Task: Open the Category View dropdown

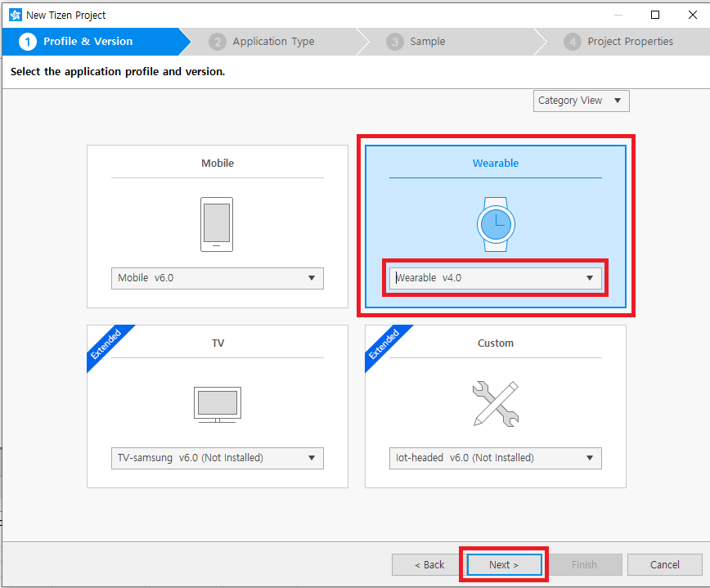Action: coord(582,101)
